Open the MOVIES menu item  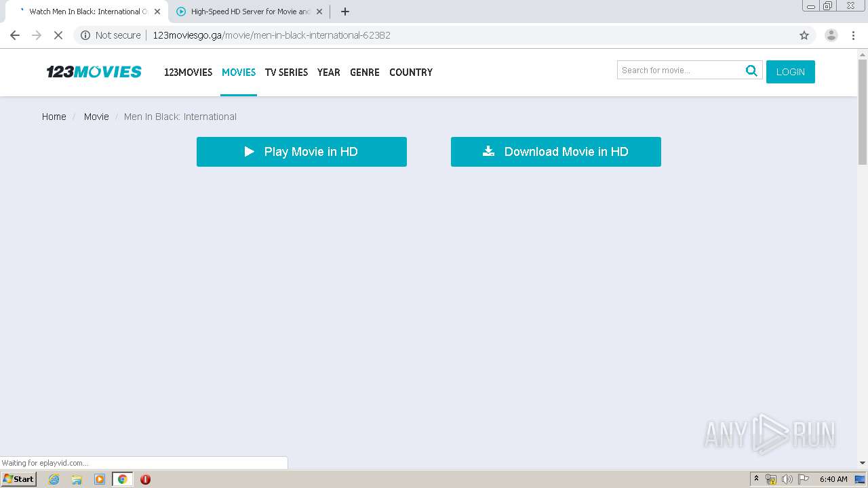coord(239,73)
